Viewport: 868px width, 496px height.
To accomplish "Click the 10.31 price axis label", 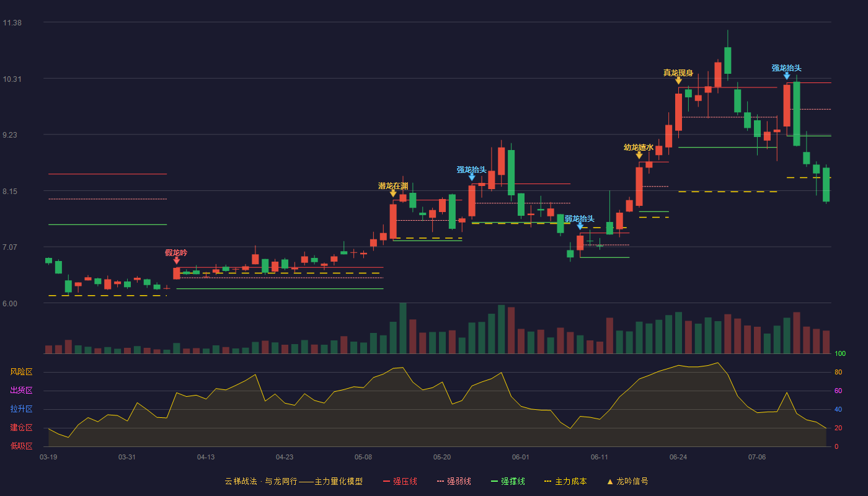I will pyautogui.click(x=12, y=79).
